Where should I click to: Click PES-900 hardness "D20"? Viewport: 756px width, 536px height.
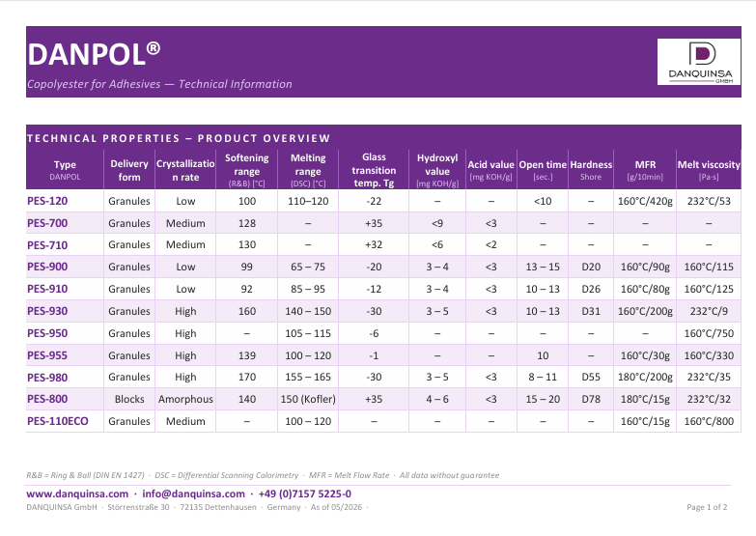coord(591,267)
